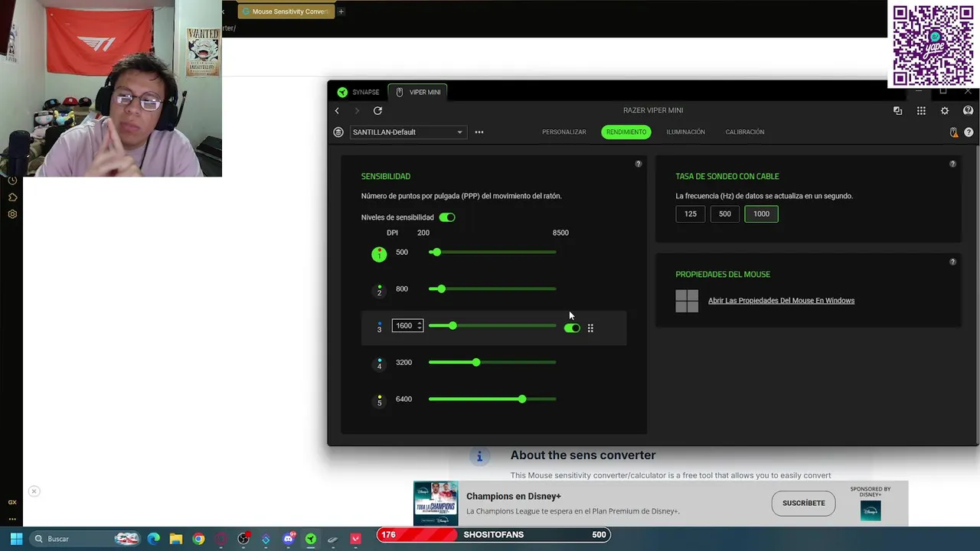
Task: Open the SANTILLAN-Default profile dropdown
Action: pyautogui.click(x=407, y=132)
